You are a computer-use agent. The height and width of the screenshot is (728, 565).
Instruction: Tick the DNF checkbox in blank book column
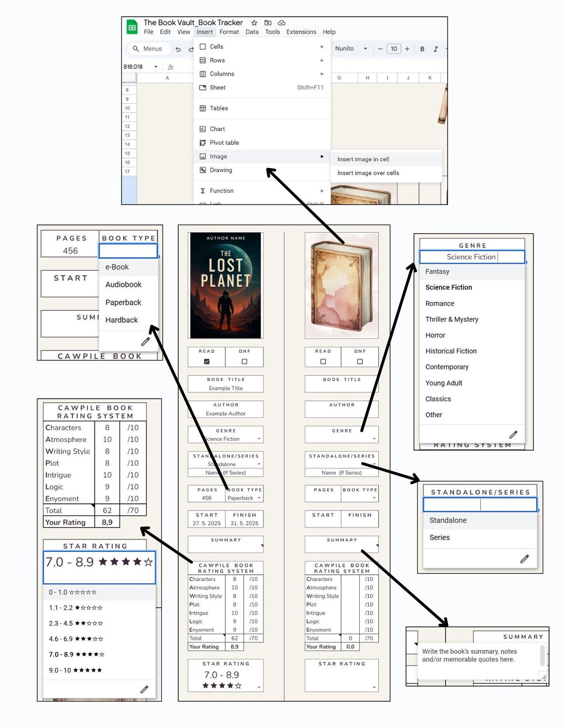[360, 362]
